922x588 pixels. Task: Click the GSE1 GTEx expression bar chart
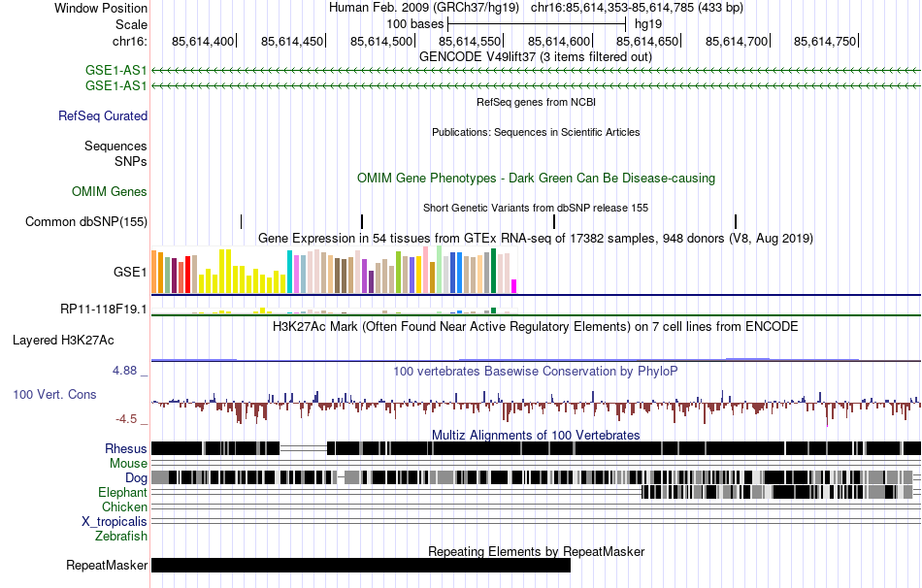coord(334,270)
